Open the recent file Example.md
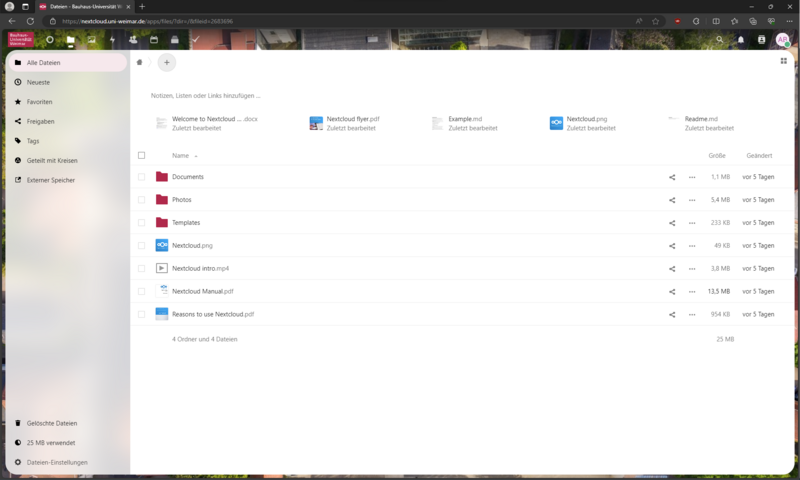The width and height of the screenshot is (800, 480). point(464,123)
